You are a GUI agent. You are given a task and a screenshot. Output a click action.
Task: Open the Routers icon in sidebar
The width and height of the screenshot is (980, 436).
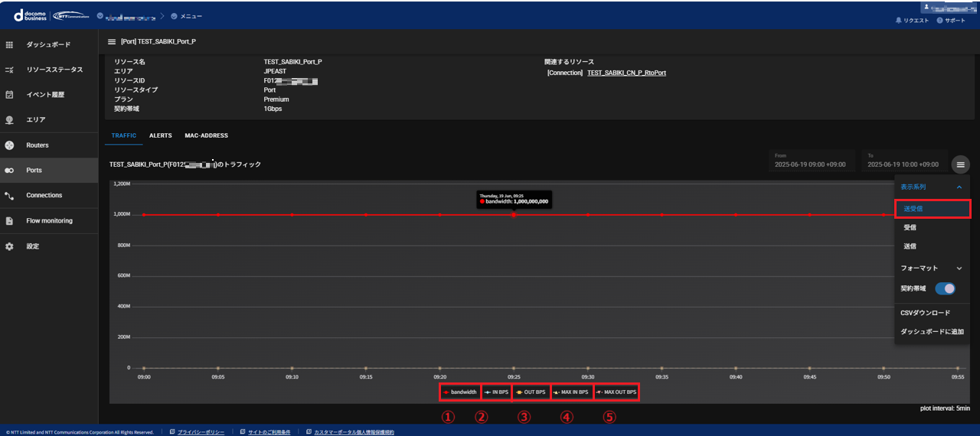coord(9,145)
